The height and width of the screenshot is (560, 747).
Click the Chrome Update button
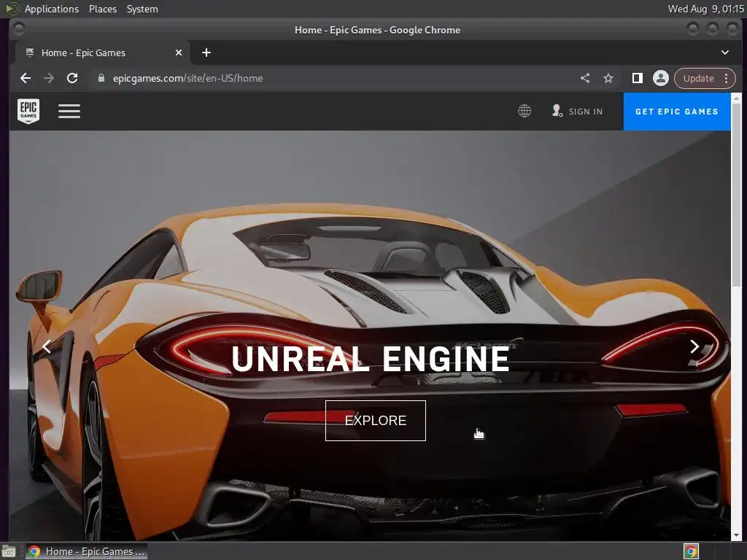(x=698, y=78)
